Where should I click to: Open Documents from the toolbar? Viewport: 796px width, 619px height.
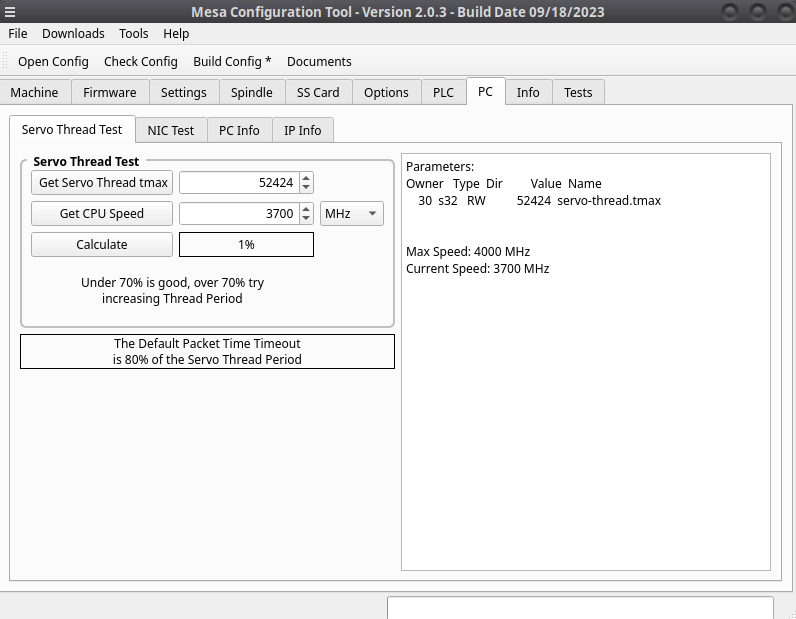[319, 61]
